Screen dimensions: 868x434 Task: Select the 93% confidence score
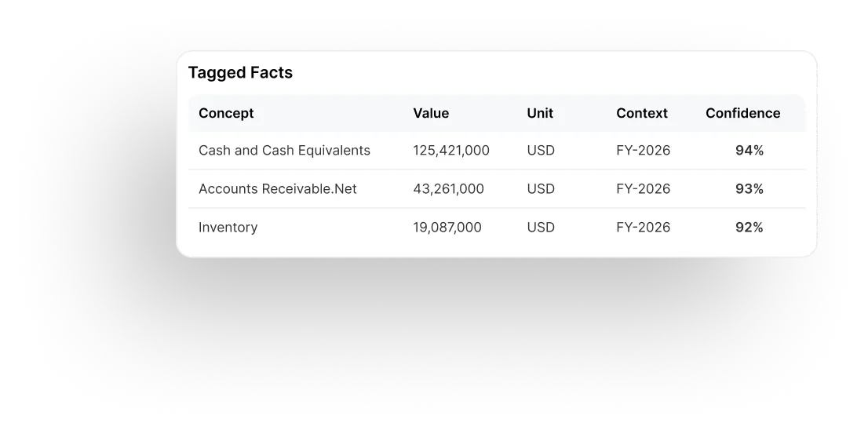pyautogui.click(x=749, y=189)
